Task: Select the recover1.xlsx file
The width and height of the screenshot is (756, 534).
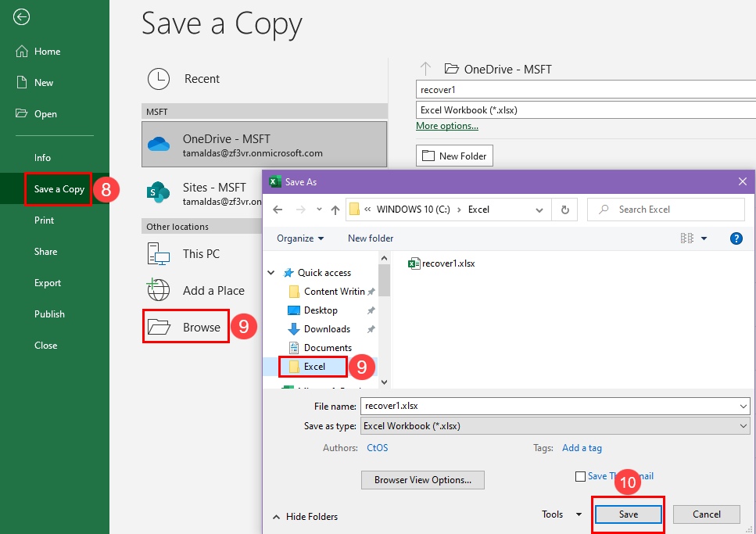Action: pyautogui.click(x=442, y=263)
